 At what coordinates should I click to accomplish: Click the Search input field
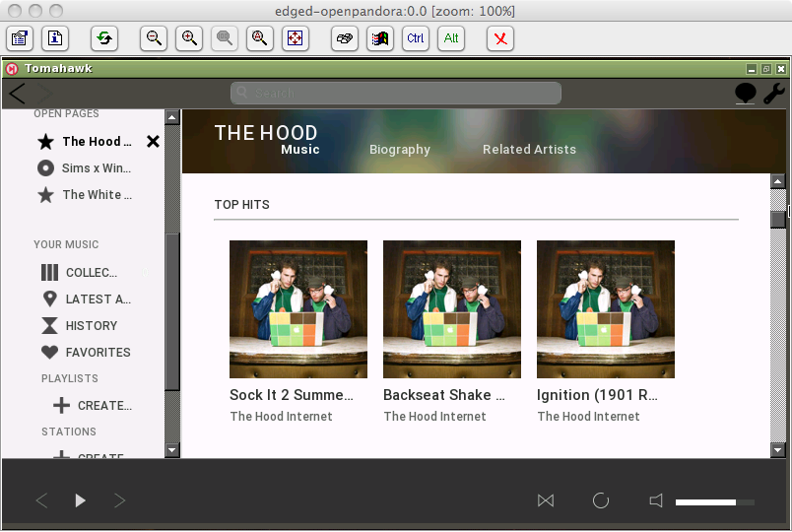coord(396,94)
